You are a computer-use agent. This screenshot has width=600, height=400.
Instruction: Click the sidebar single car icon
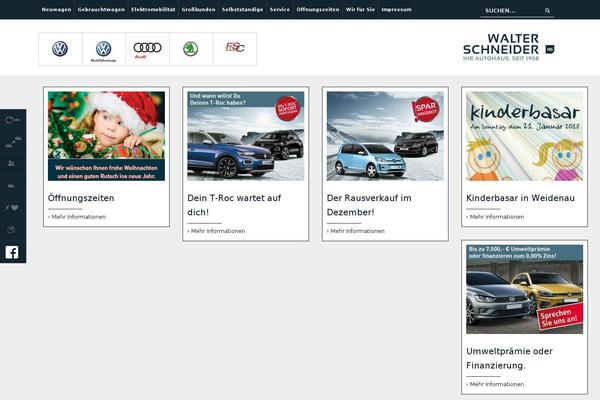tap(11, 186)
